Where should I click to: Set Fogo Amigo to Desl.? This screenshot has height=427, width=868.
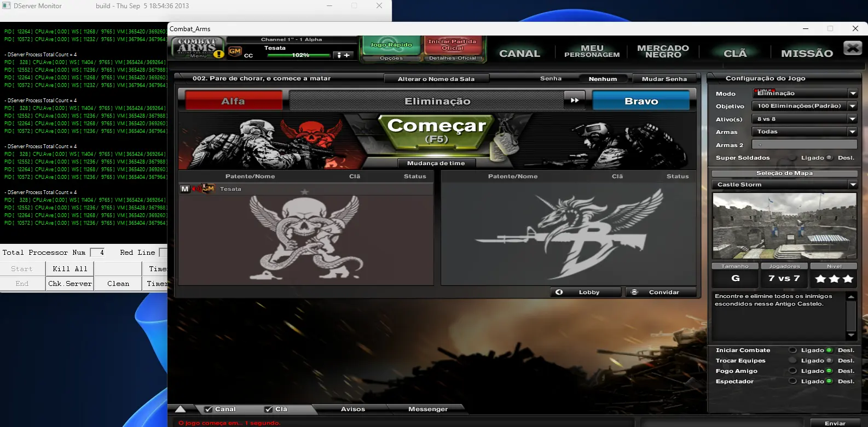829,371
